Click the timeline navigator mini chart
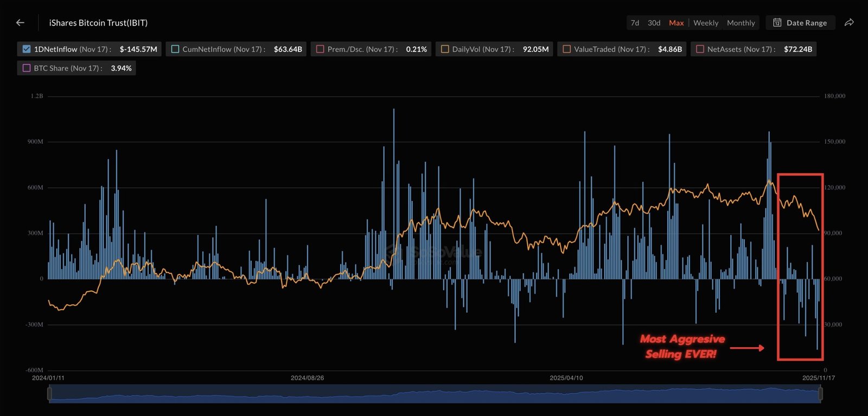The image size is (868, 416). [x=434, y=394]
